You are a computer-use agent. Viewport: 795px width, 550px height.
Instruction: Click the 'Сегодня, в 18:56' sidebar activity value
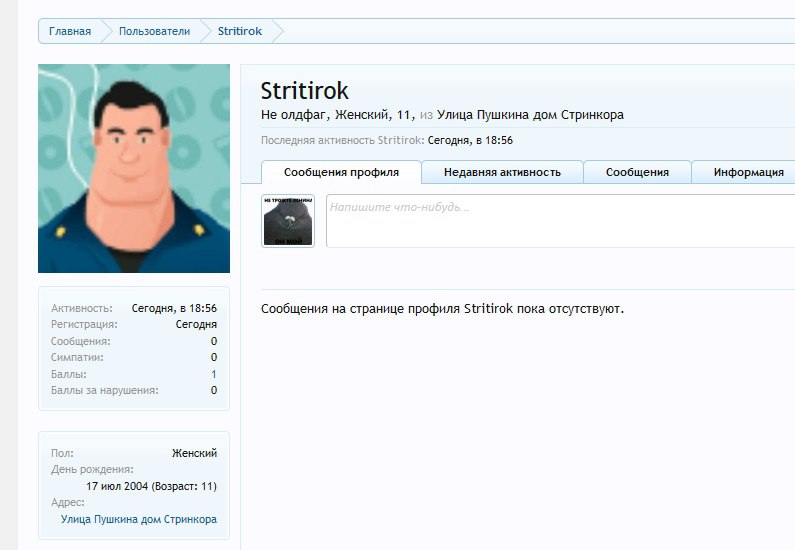174,308
